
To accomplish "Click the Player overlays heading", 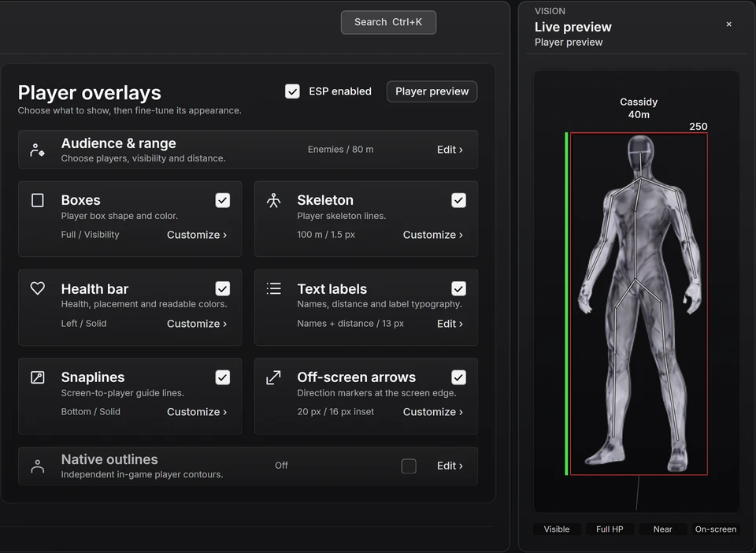I will coord(90,93).
